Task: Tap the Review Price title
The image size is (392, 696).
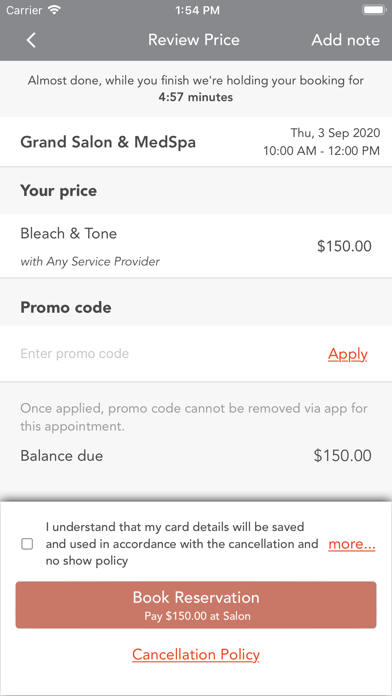Action: point(194,40)
